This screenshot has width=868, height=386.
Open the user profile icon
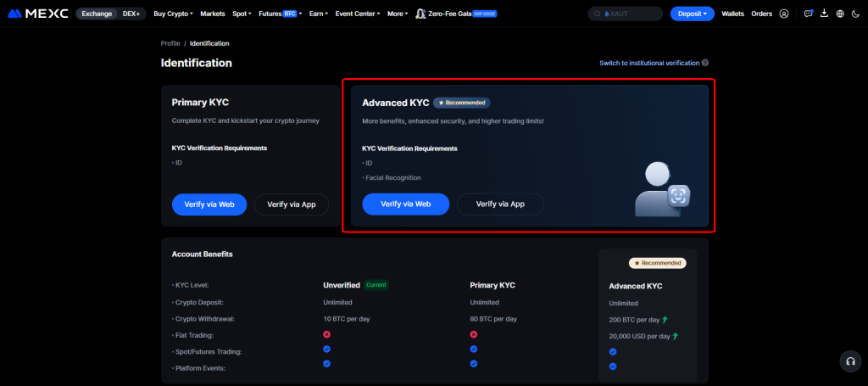[x=784, y=14]
